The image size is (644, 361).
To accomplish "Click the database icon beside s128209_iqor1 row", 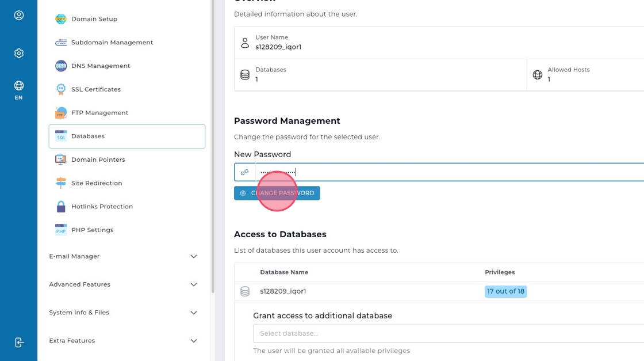I will click(x=245, y=291).
